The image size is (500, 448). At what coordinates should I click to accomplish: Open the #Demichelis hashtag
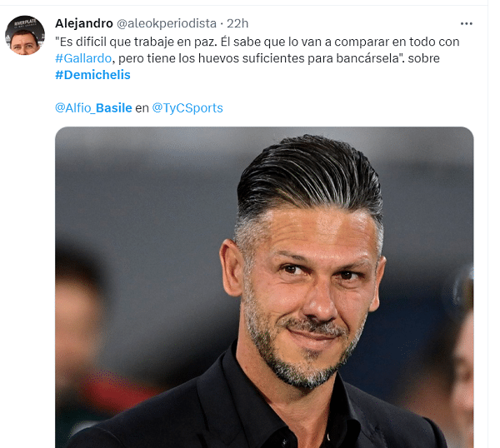[92, 75]
